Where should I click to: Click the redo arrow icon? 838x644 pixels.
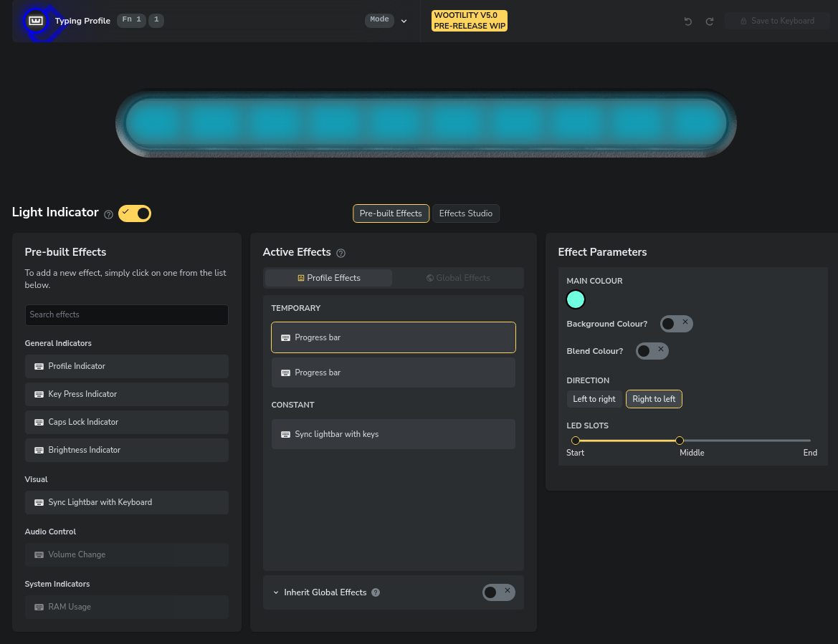[x=709, y=21]
